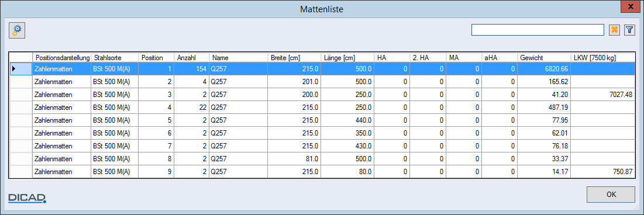Open the settings gear icon at top left
The image size is (644, 215).
[17, 30]
